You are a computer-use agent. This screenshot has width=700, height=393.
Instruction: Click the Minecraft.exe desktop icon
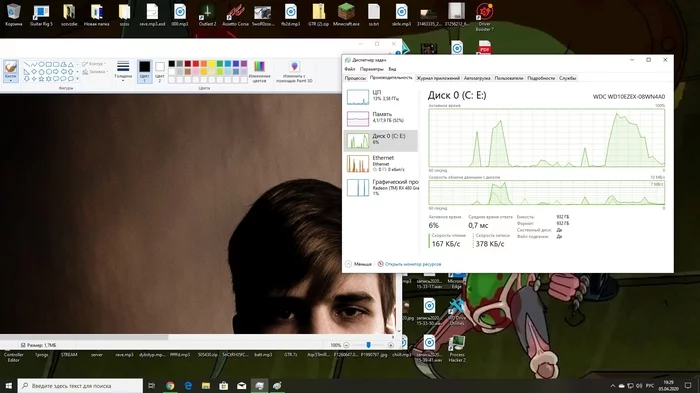point(346,14)
